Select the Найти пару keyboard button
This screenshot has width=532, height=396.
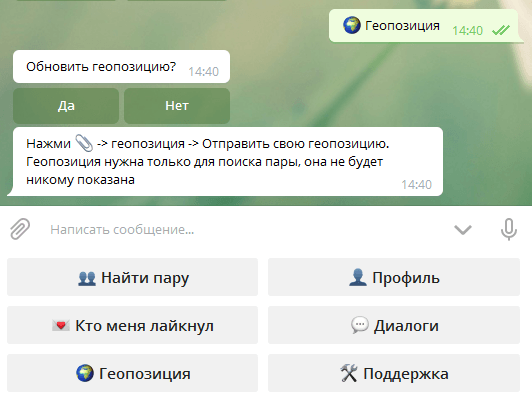click(132, 277)
